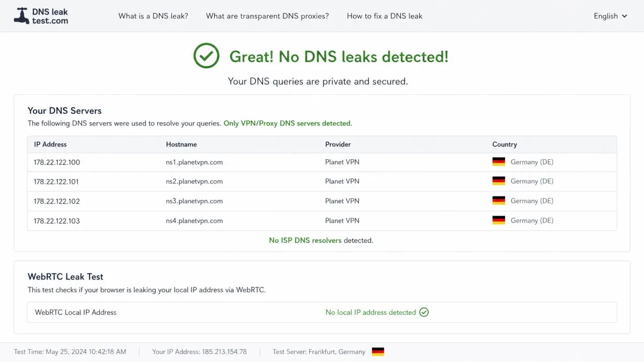Click "Germany (DE)" in the 178.22.122.101 row

(x=532, y=181)
